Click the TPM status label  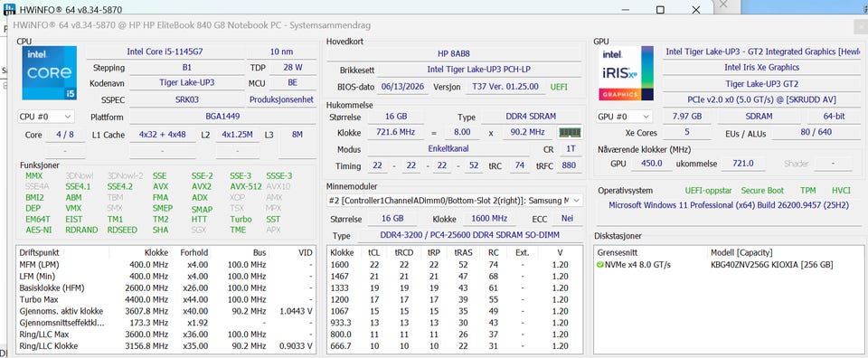(x=807, y=191)
